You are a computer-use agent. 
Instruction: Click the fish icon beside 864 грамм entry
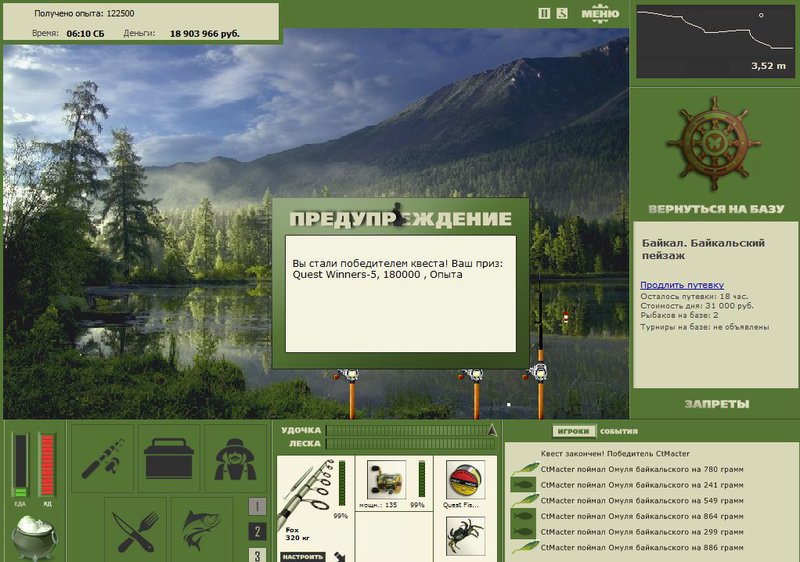[523, 516]
